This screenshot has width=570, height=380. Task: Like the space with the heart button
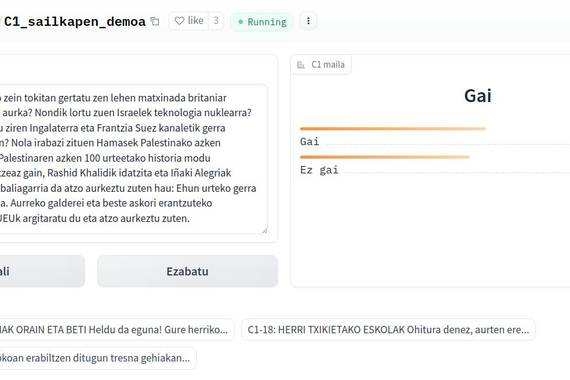point(189,21)
